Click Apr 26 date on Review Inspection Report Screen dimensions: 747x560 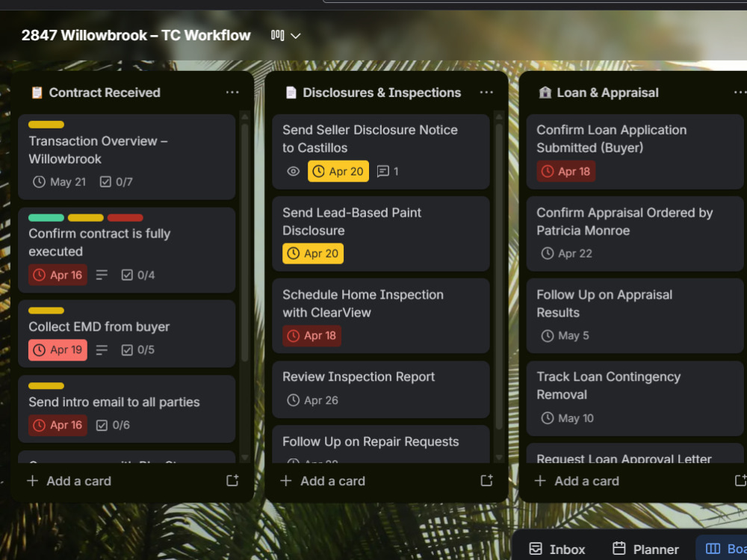click(312, 400)
